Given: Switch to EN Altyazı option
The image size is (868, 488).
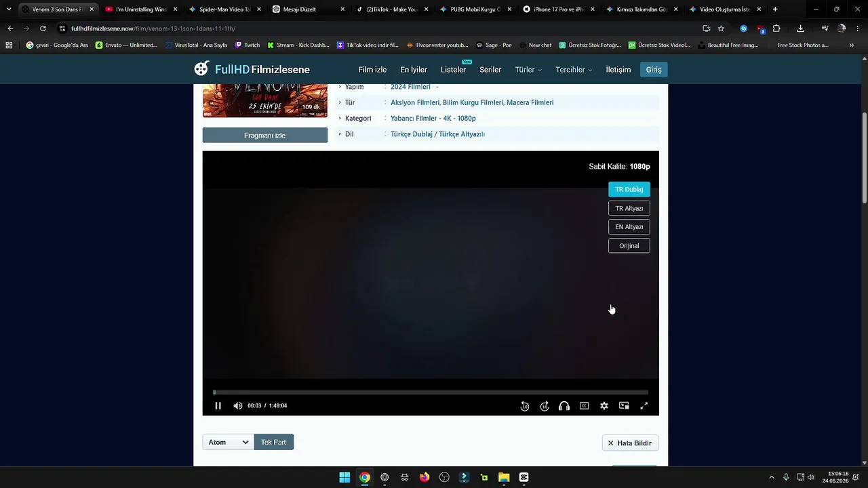Looking at the screenshot, I should [629, 227].
